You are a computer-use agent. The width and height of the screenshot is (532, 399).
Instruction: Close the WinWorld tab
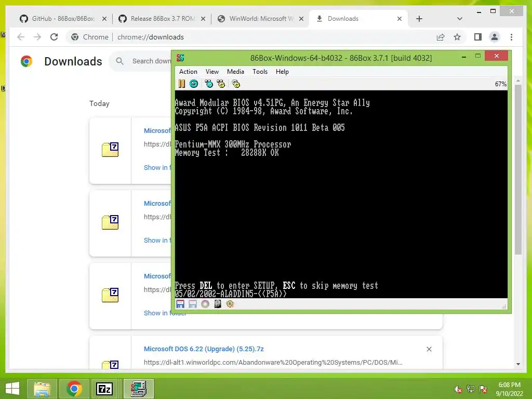tap(301, 19)
